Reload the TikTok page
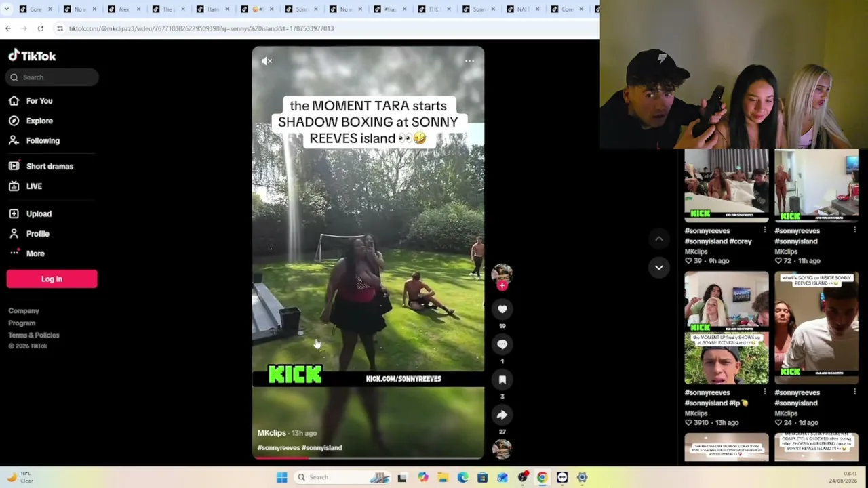 pyautogui.click(x=41, y=28)
